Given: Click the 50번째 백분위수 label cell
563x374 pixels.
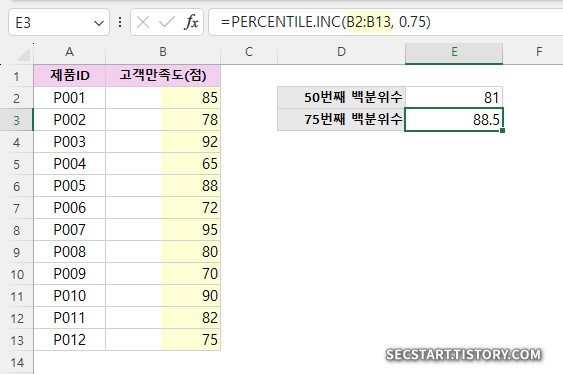Looking at the screenshot, I should 341,97.
